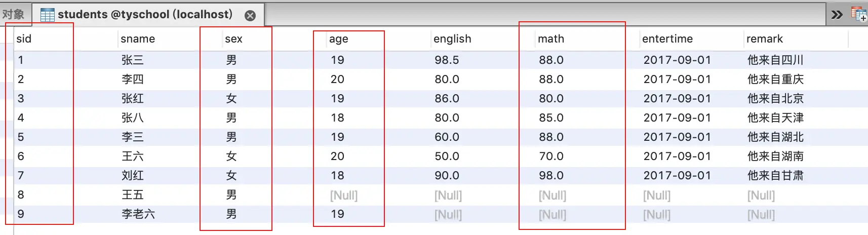Click the entertime column header
The height and width of the screenshot is (235, 868).
coord(667,39)
